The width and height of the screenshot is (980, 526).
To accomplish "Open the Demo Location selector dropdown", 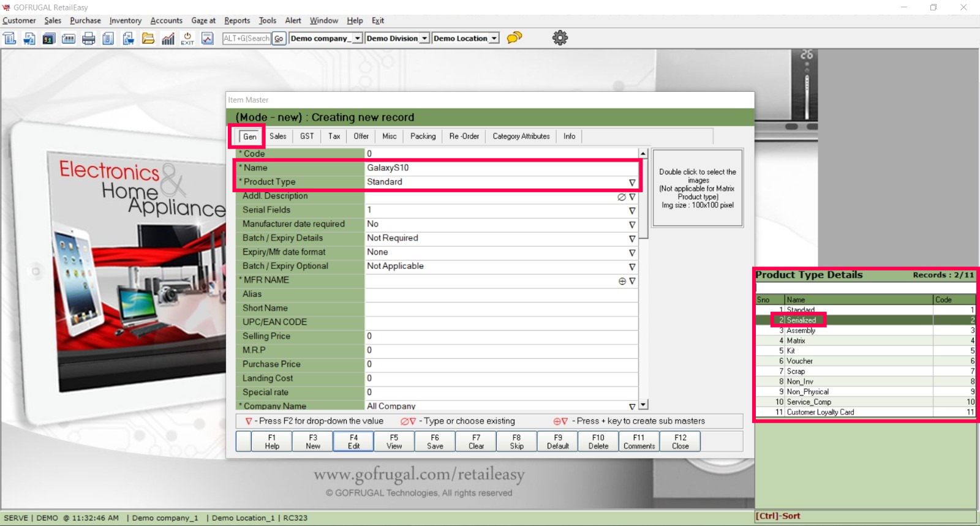I will coord(494,38).
